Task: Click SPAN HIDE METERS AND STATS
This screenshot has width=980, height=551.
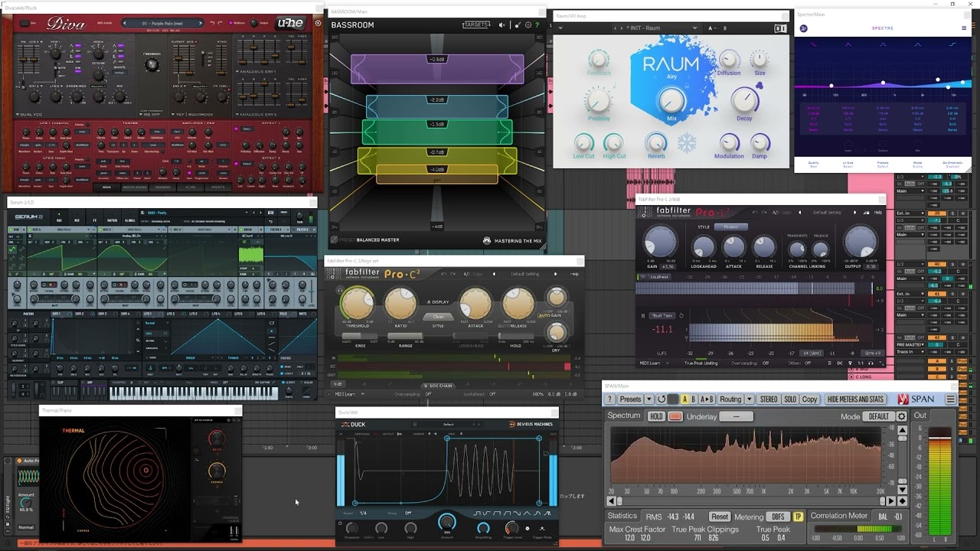Action: tap(855, 399)
